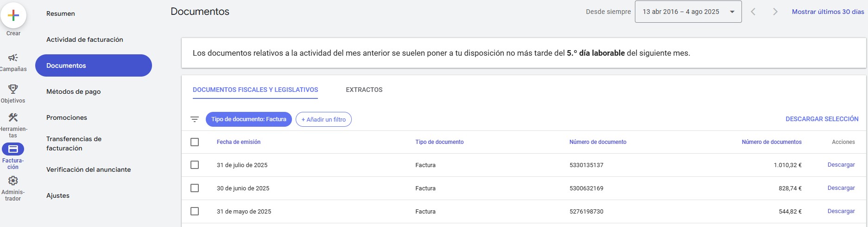Viewport: 868px width, 227px height.
Task: Check the 30 de junio de 2025 row
Action: tap(195, 188)
